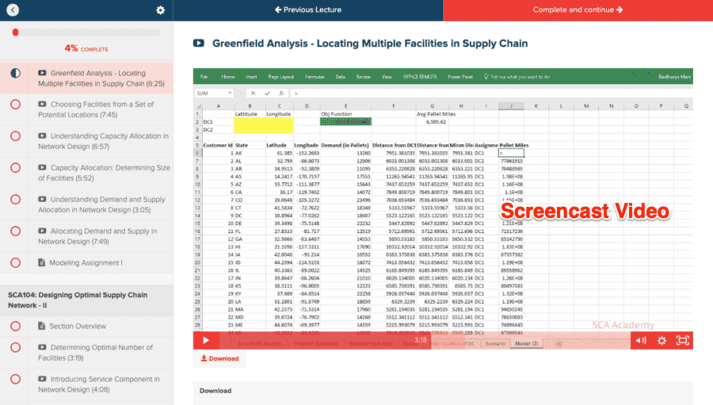
Task: Click half-filled progress circle for Greenfield Analysis
Action: coord(15,73)
